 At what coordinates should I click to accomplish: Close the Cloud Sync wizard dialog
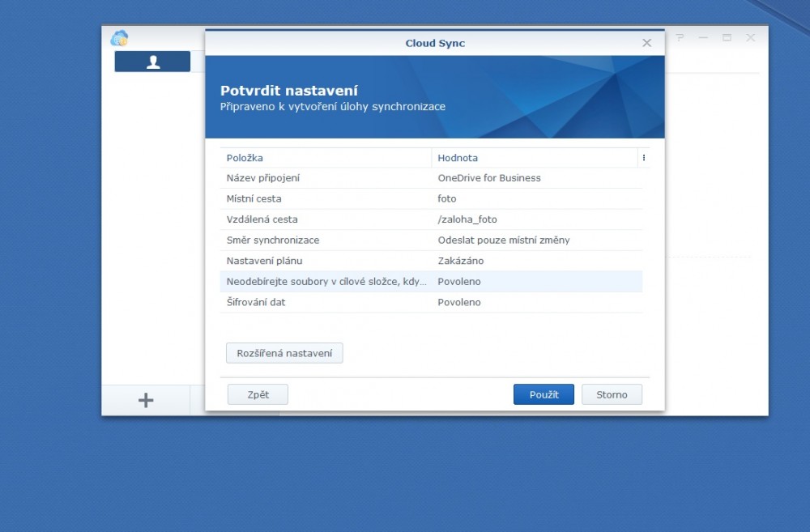click(x=646, y=43)
